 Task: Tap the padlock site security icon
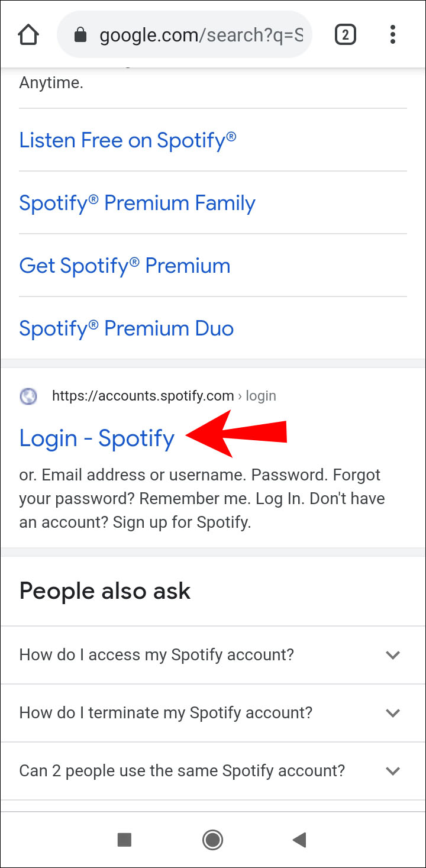click(80, 36)
